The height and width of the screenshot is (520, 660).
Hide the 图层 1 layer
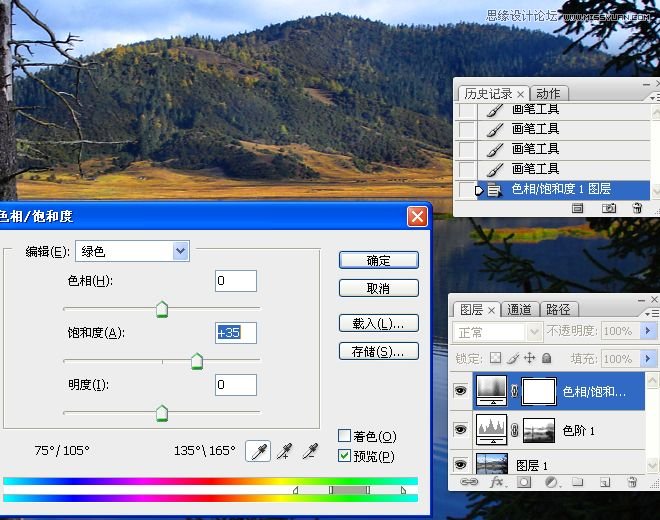coord(460,464)
